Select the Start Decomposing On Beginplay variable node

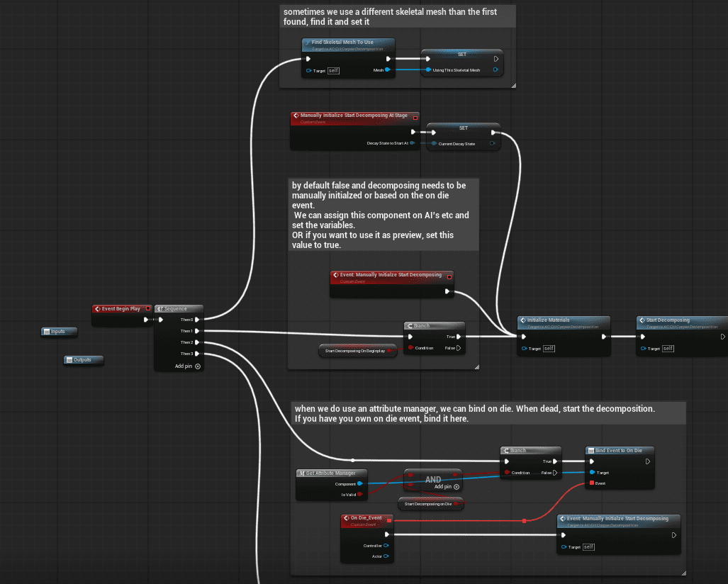tap(357, 351)
